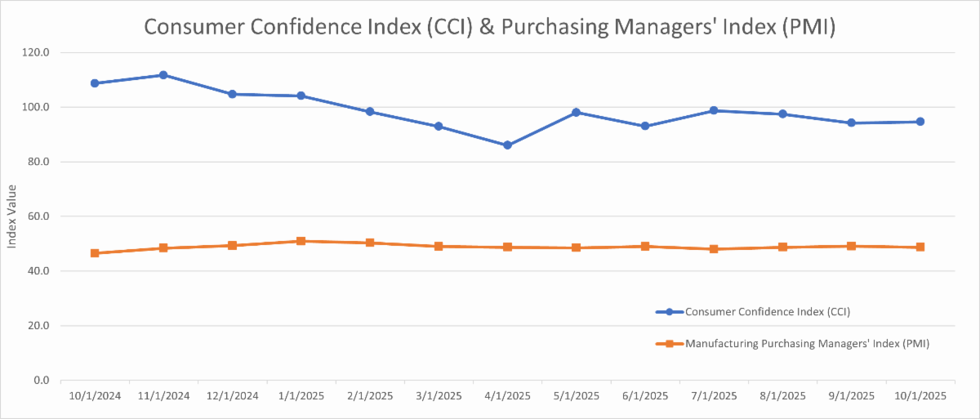Click the CCI data point for 10/1/2025
This screenshot has width=980, height=419.
[920, 122]
